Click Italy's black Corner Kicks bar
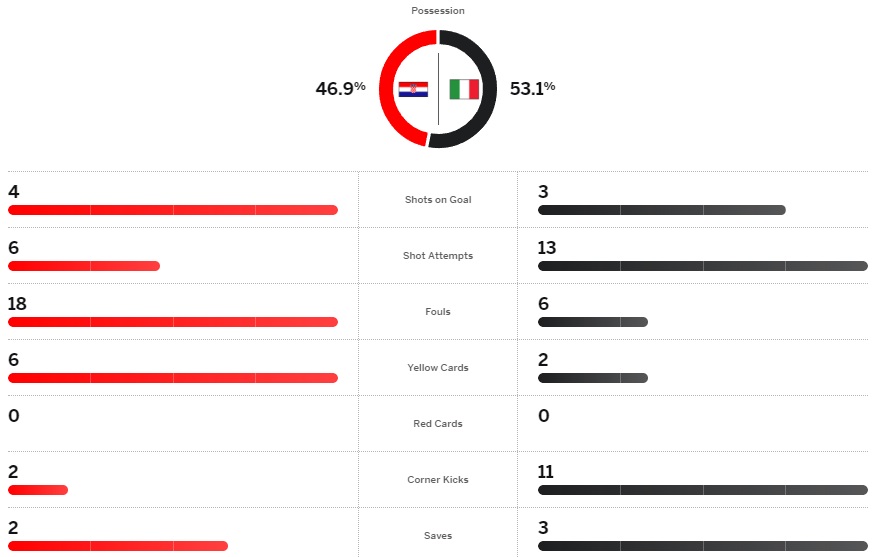 click(703, 490)
